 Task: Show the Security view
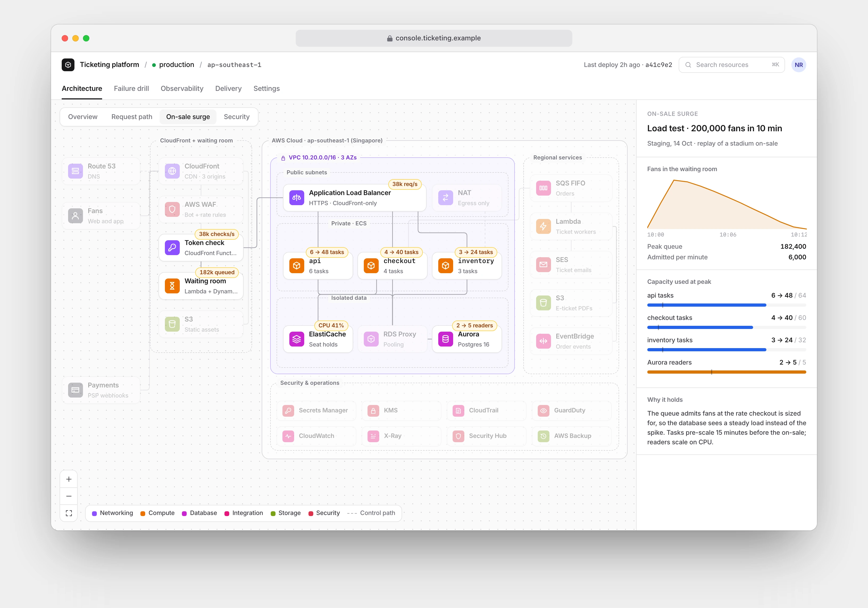tap(237, 117)
